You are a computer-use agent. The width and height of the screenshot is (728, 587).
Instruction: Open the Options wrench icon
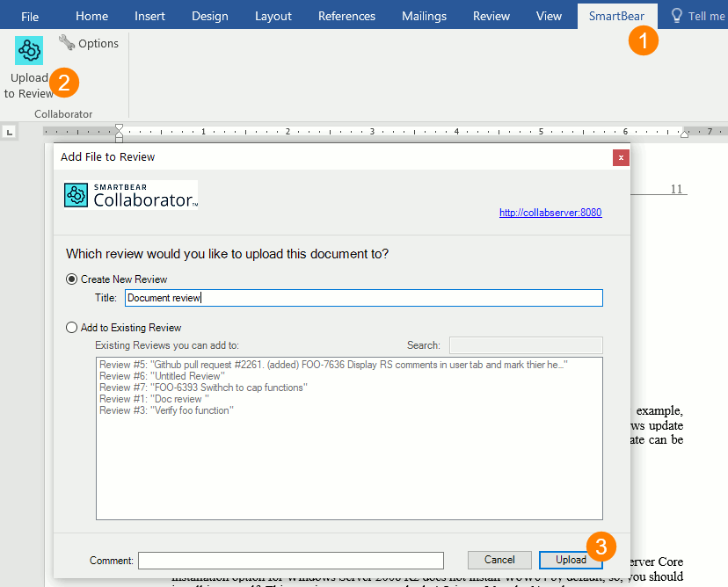67,43
